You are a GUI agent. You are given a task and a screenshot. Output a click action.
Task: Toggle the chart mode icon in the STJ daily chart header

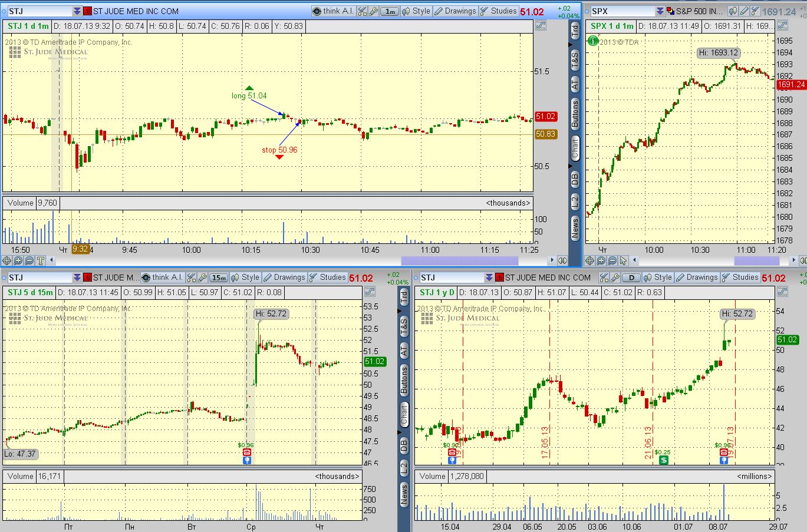782,292
